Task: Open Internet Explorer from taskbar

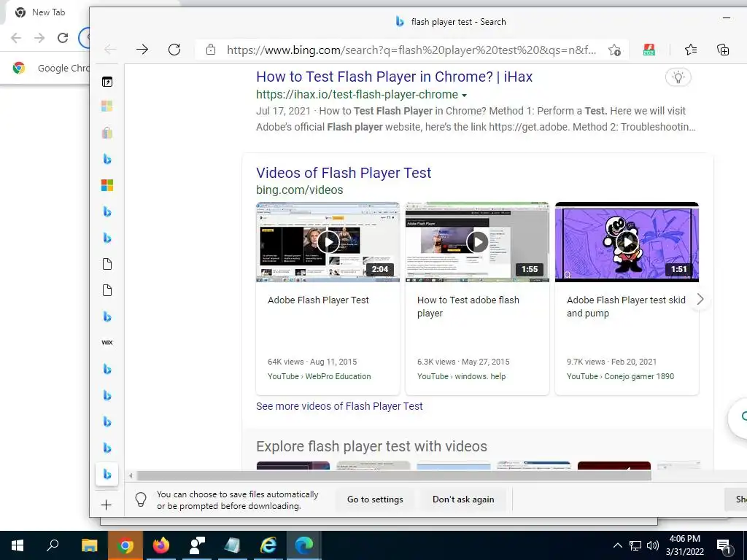Action: pyautogui.click(x=268, y=545)
